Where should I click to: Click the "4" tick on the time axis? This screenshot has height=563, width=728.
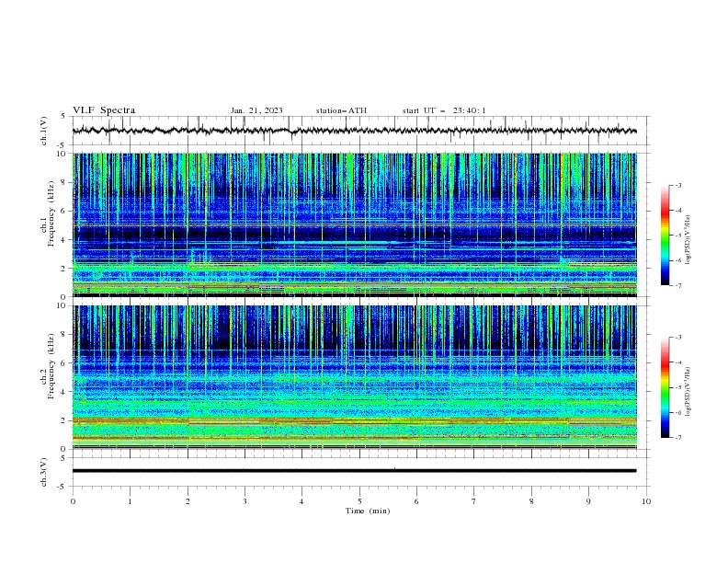pos(301,501)
